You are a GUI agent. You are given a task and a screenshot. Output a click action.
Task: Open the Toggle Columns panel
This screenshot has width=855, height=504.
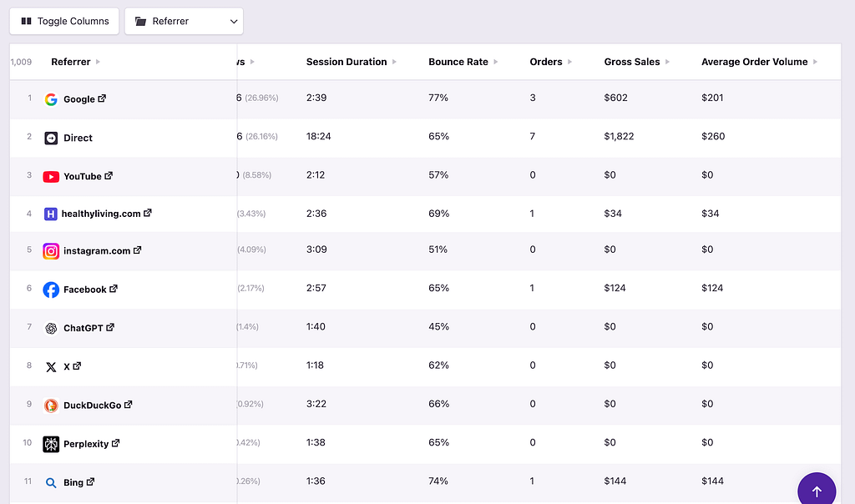[63, 21]
